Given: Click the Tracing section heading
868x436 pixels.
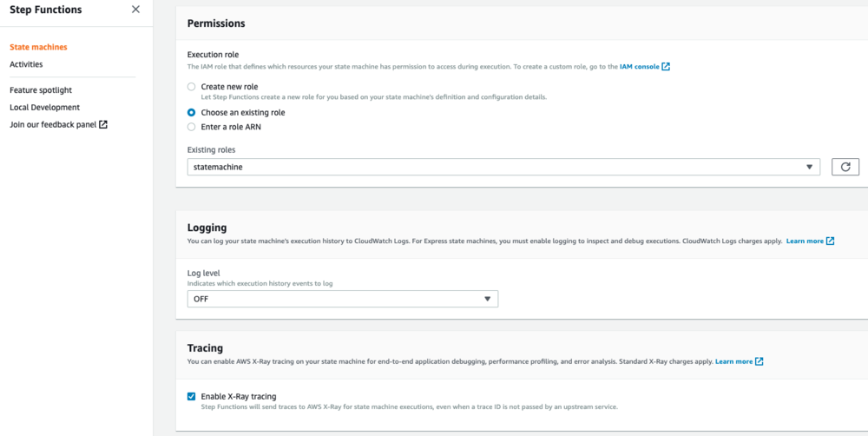Looking at the screenshot, I should tap(205, 348).
